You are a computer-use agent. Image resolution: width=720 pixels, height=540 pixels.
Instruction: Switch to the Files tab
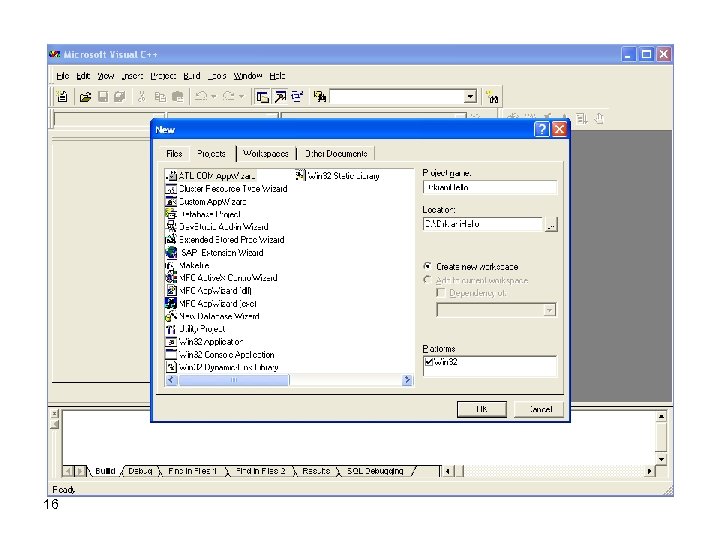click(x=174, y=154)
